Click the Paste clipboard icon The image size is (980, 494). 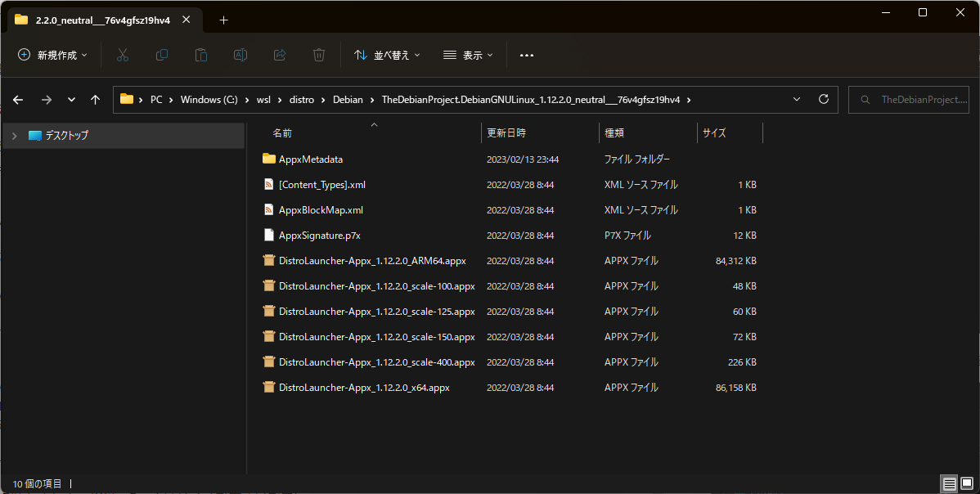(200, 55)
